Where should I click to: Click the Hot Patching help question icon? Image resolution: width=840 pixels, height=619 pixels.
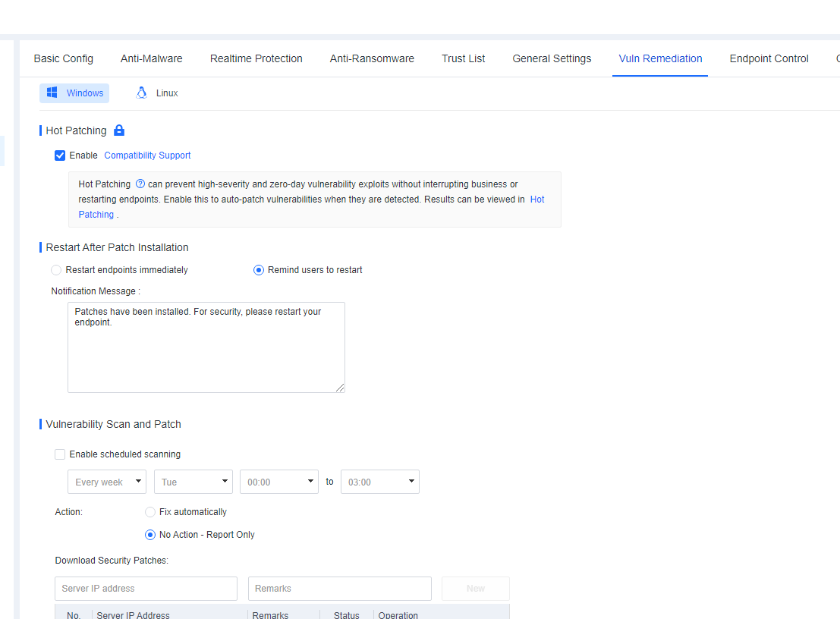[140, 184]
